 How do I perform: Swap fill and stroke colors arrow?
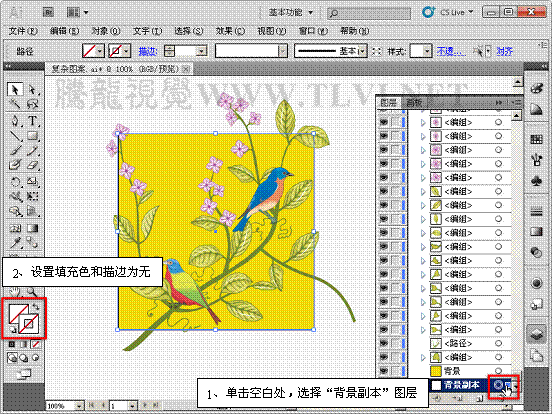[36, 307]
